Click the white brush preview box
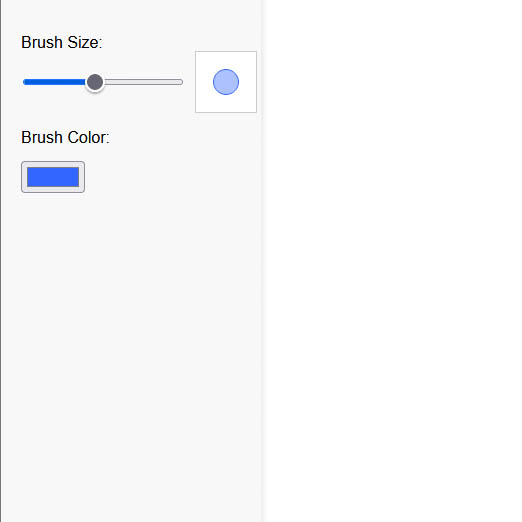 pos(226,82)
